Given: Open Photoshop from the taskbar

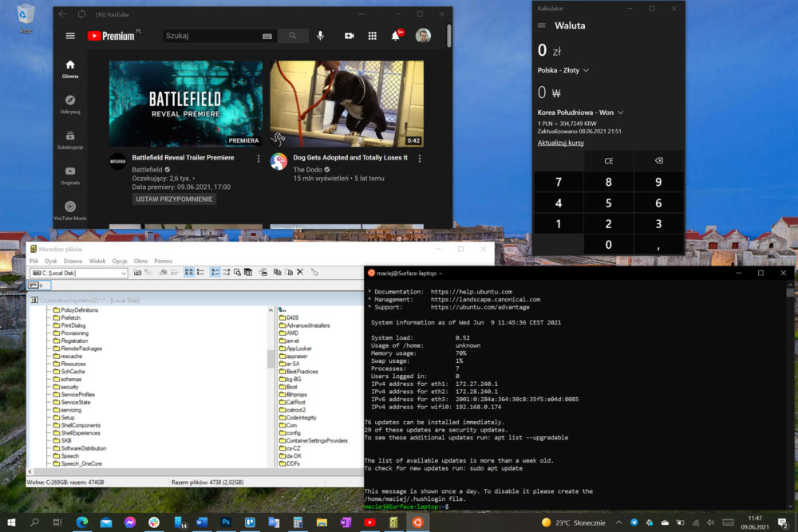Looking at the screenshot, I should [x=226, y=522].
